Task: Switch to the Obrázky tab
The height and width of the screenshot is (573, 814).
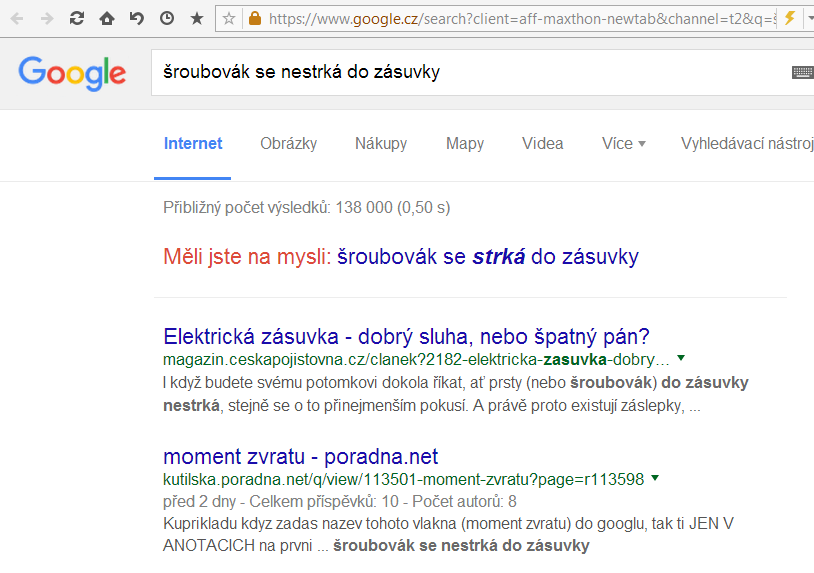Action: 288,143
